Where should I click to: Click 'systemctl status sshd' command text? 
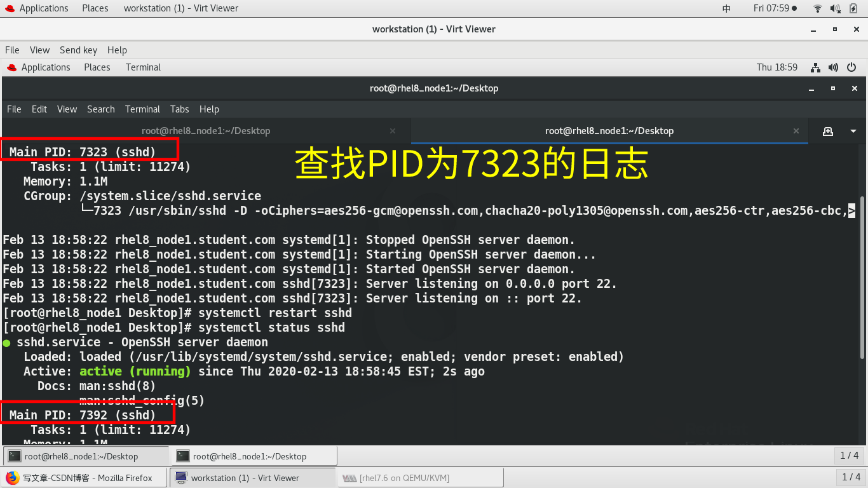pyautogui.click(x=271, y=328)
